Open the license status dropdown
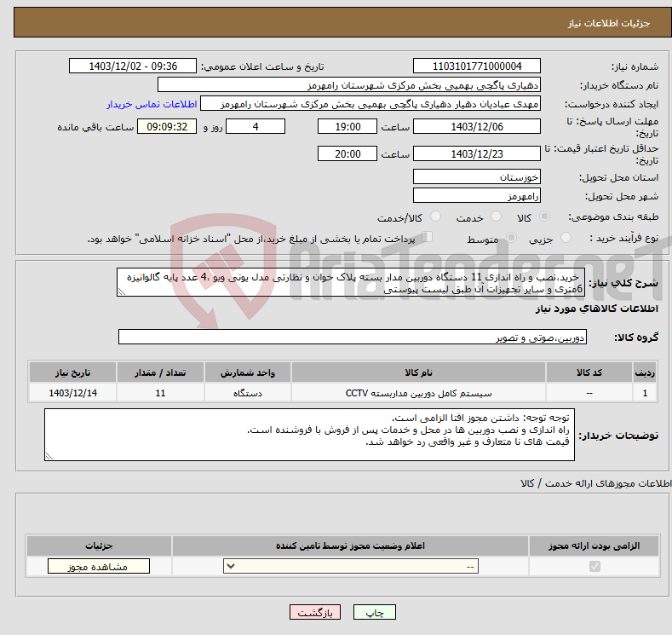The image size is (672, 635). 351,567
